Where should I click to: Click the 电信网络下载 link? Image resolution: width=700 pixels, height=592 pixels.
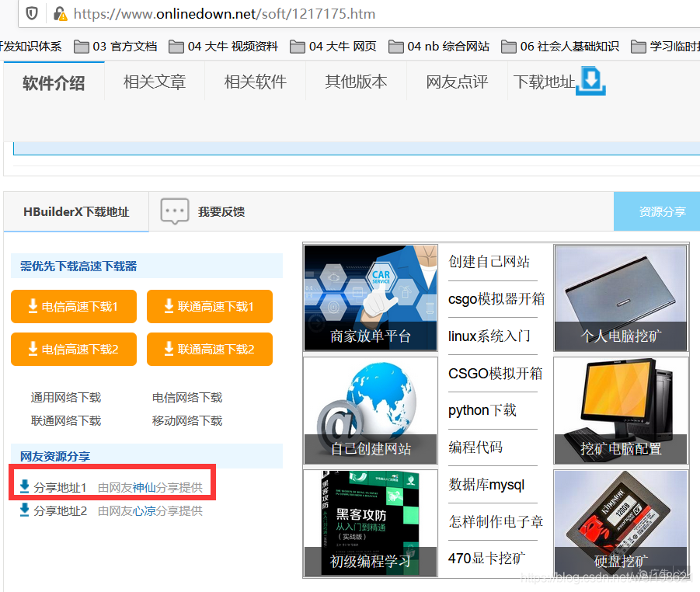click(187, 397)
